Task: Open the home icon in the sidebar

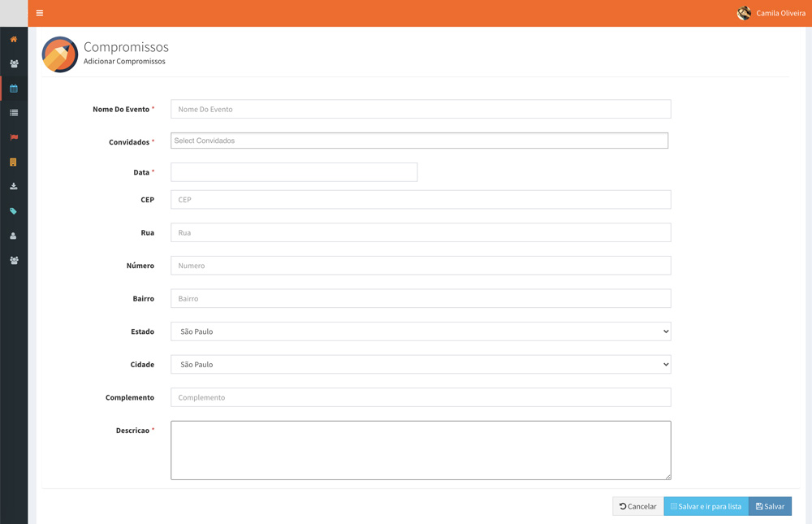Action: click(14, 39)
